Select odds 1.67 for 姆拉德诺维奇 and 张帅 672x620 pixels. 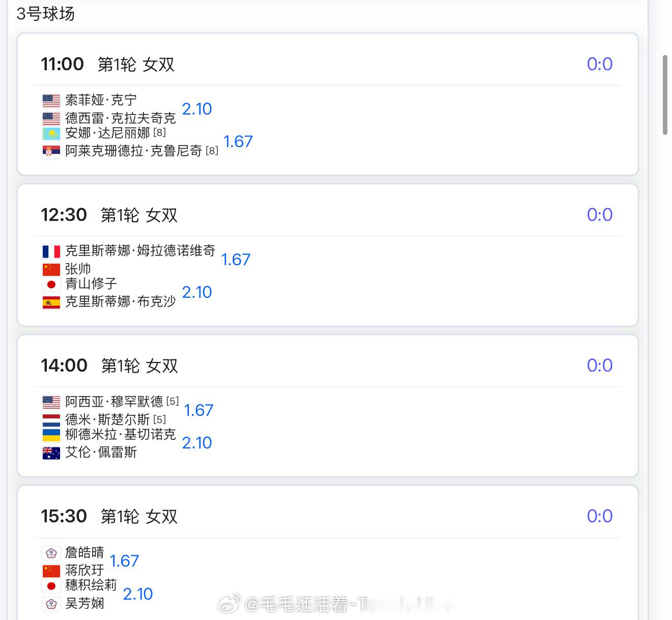pos(236,260)
